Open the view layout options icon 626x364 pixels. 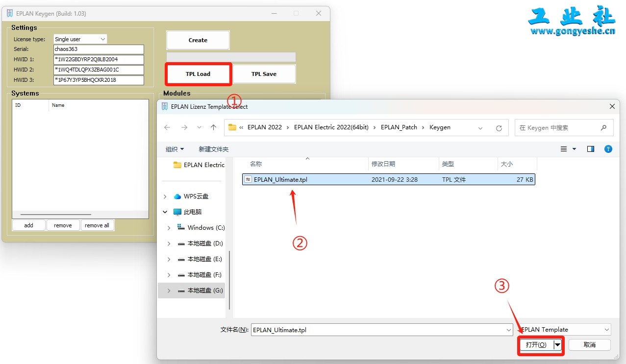point(564,149)
